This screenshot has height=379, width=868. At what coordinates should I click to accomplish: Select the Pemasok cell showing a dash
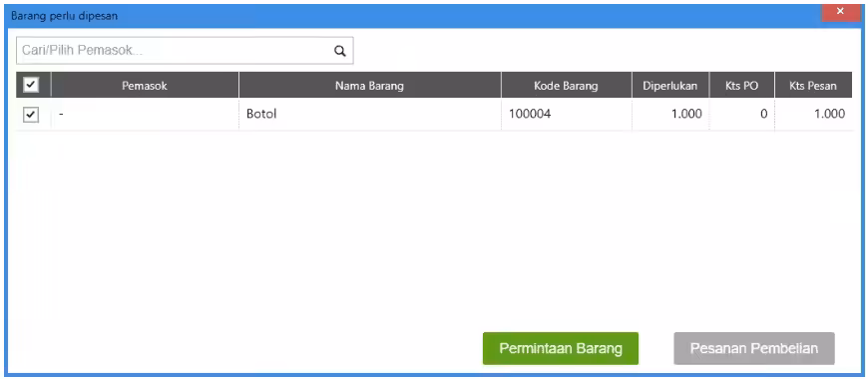(145, 115)
